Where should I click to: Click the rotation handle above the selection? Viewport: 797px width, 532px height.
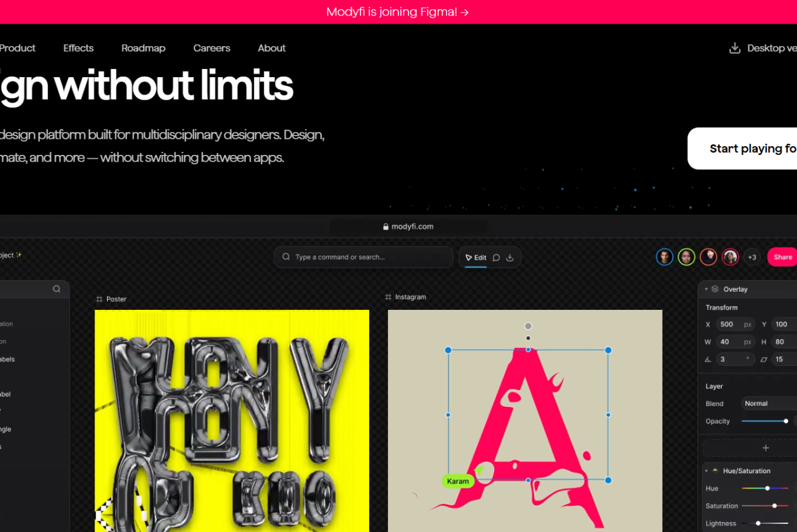(x=528, y=326)
